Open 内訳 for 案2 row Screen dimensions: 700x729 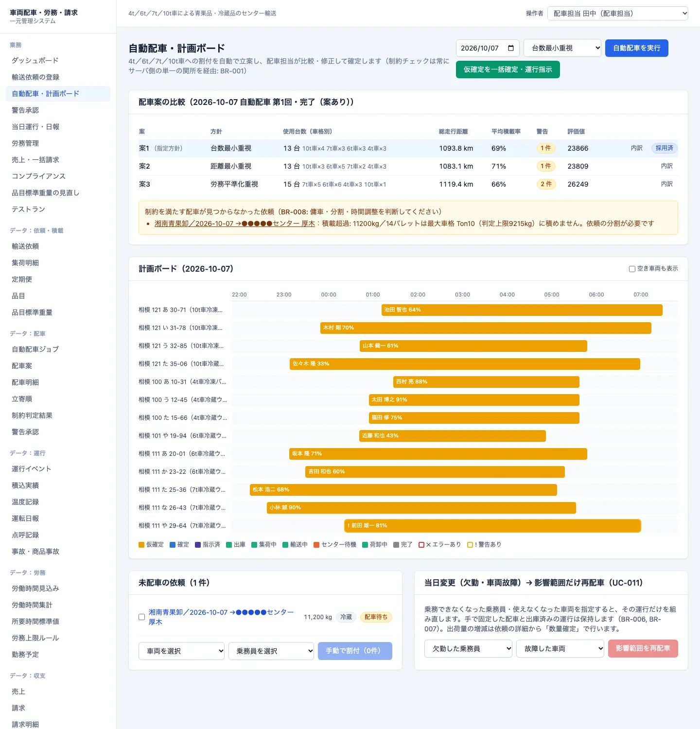coord(666,166)
